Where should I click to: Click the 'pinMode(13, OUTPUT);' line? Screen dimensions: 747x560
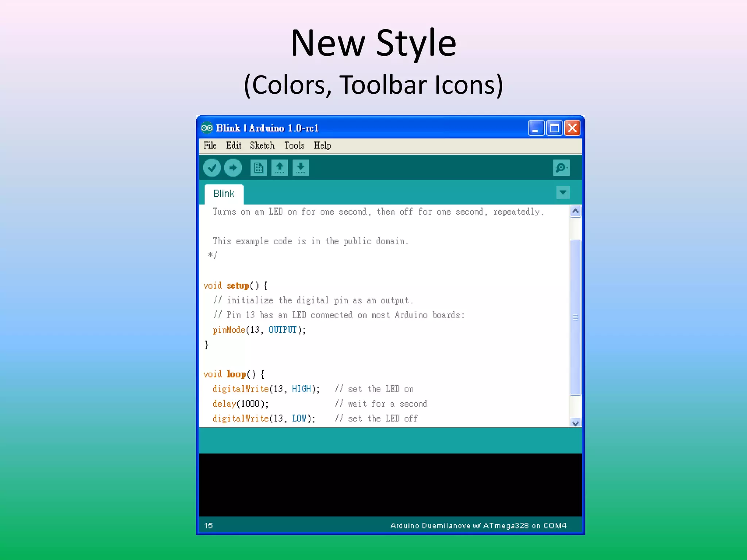(259, 330)
